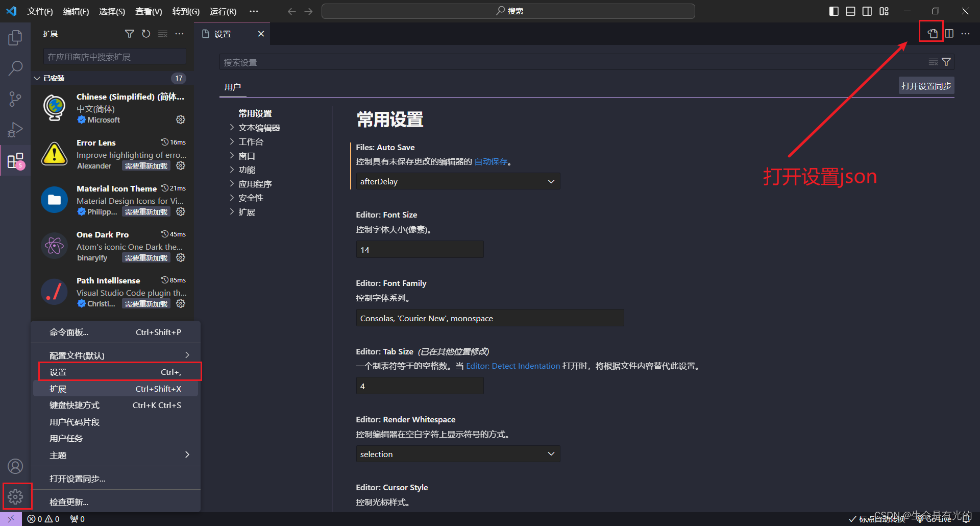
Task: Click 常用设置 in settings tree
Action: pos(255,113)
